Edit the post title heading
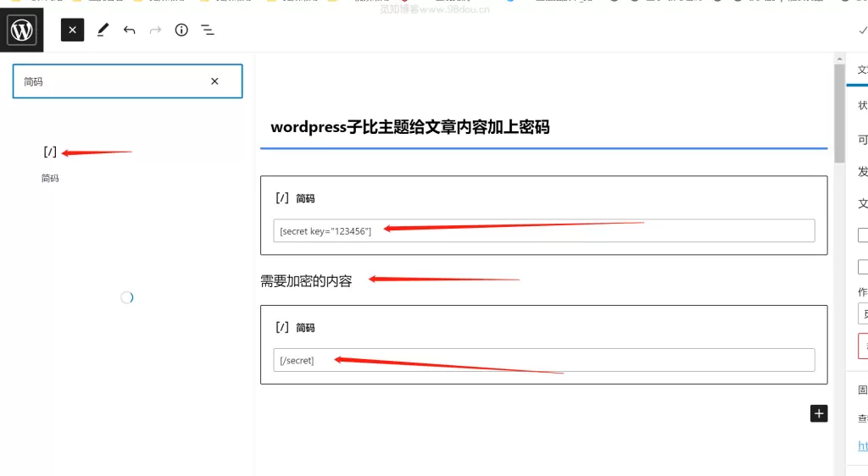 point(409,127)
